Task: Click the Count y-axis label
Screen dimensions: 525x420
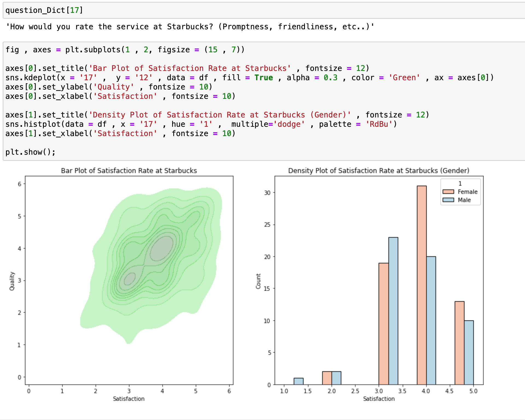Action: 258,281
